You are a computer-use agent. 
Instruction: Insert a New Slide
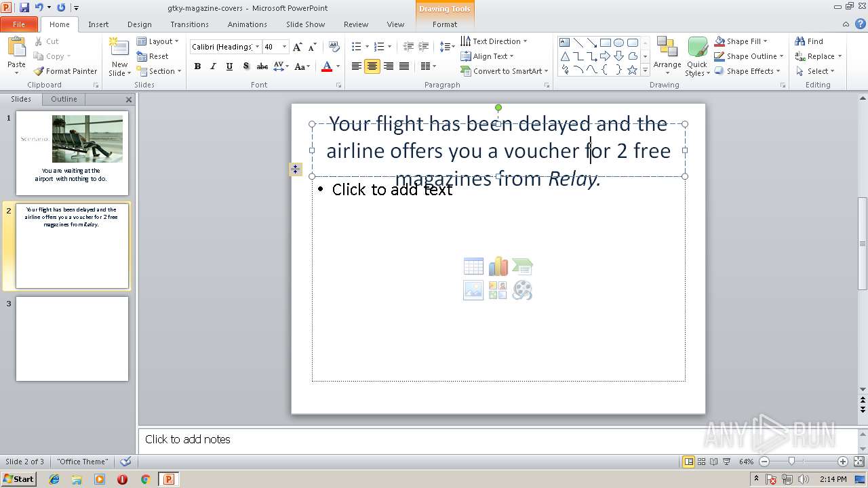[x=119, y=57]
